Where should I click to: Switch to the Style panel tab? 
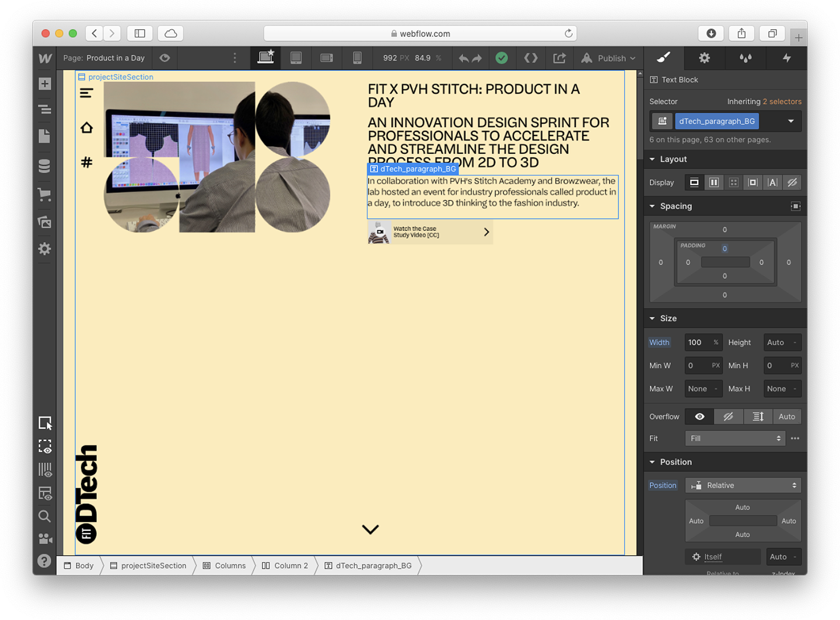click(664, 58)
